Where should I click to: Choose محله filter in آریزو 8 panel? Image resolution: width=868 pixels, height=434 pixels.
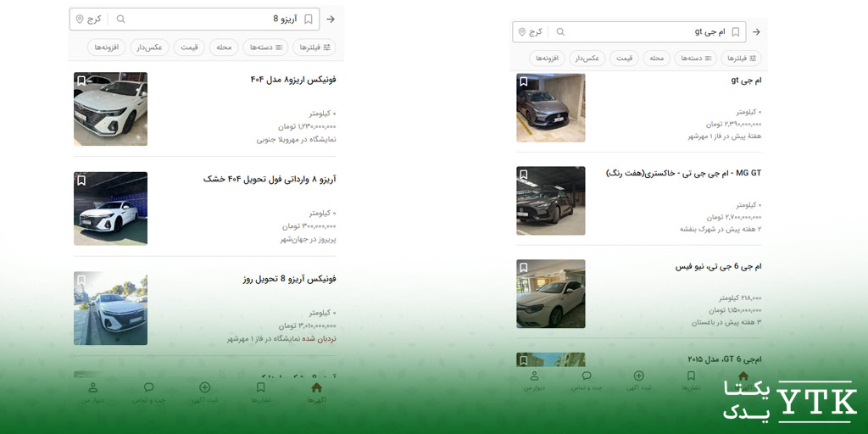tap(224, 47)
